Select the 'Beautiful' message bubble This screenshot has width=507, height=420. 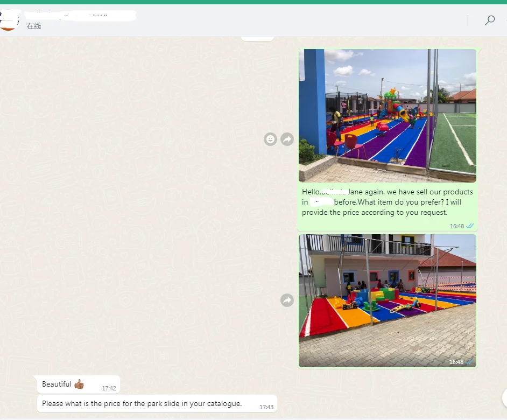click(57, 384)
